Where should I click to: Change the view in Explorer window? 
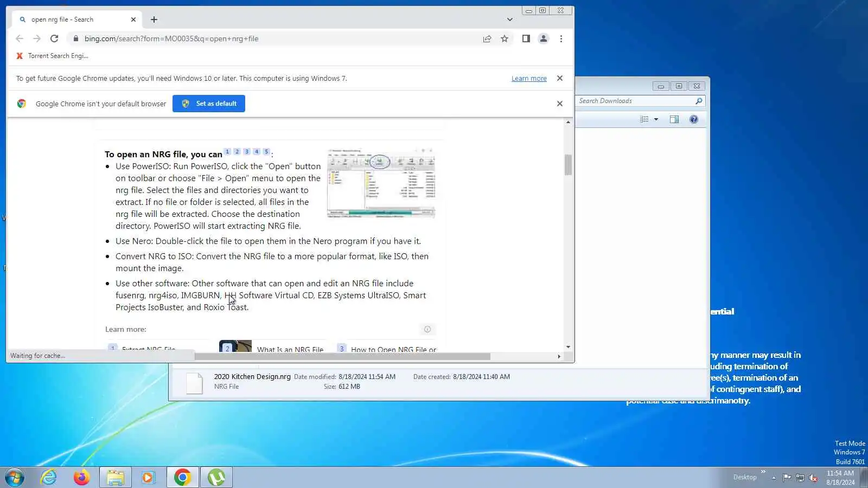(644, 119)
